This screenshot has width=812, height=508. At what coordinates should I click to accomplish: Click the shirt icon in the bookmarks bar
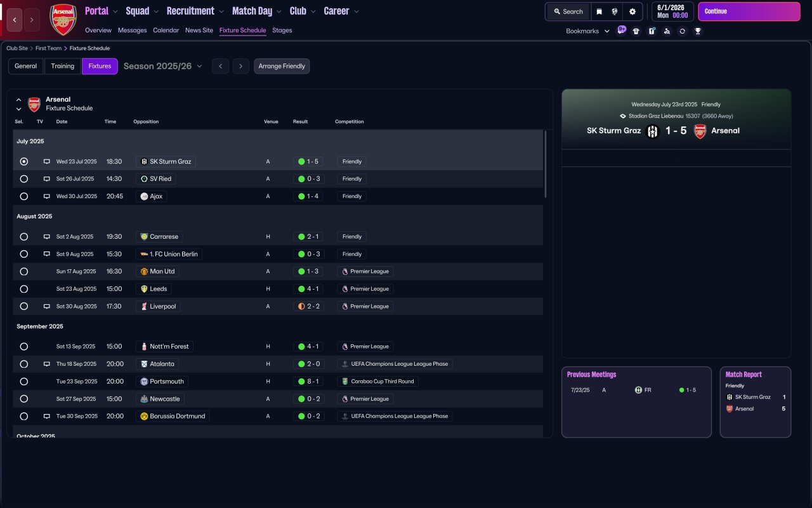[636, 31]
